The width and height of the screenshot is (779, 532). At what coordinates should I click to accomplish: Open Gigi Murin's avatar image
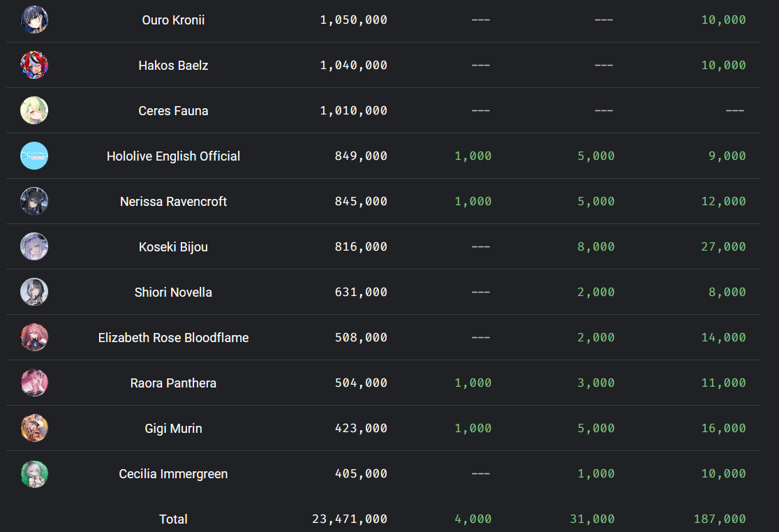click(34, 428)
